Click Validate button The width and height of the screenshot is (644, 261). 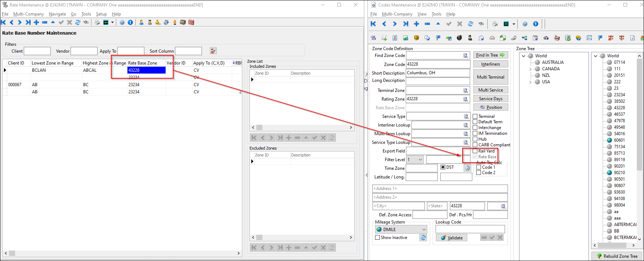(x=452, y=238)
